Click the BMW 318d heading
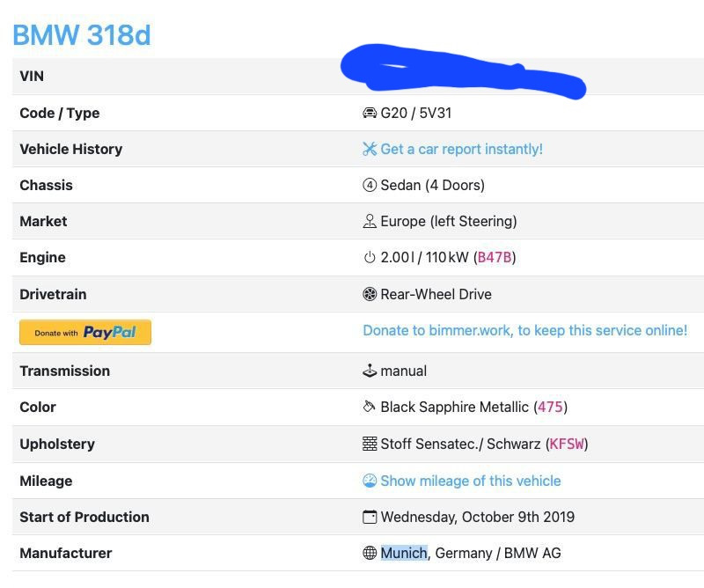Screen dimensions: 704x588 (x=82, y=35)
